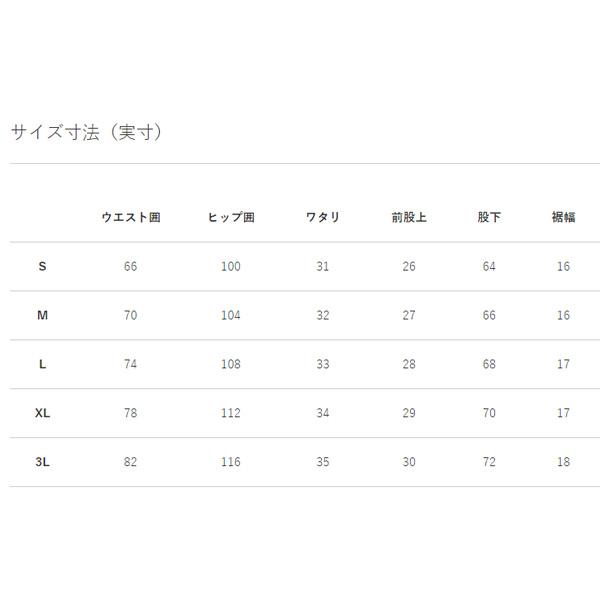Select the L size row label

tap(42, 364)
